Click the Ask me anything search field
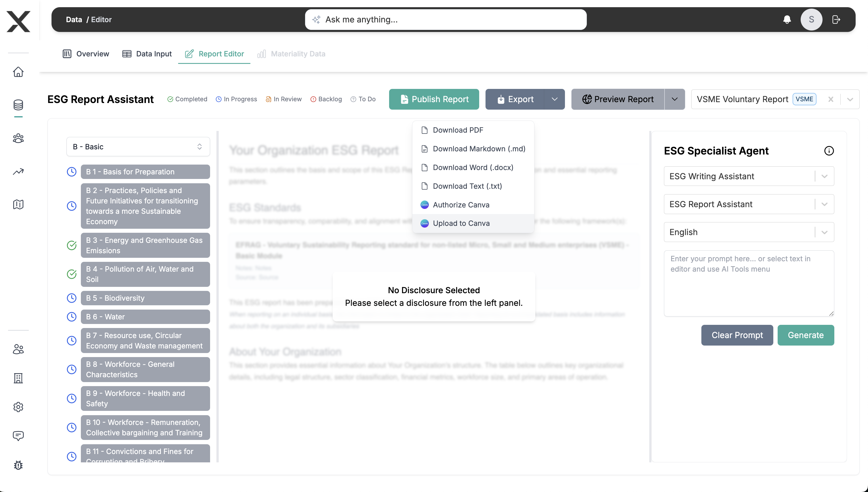868x492 pixels. click(446, 19)
